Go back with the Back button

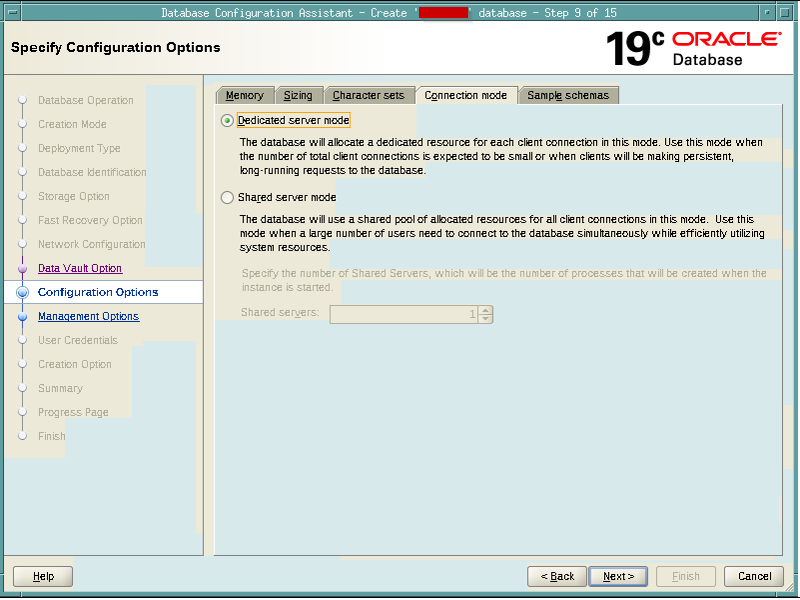[557, 577]
